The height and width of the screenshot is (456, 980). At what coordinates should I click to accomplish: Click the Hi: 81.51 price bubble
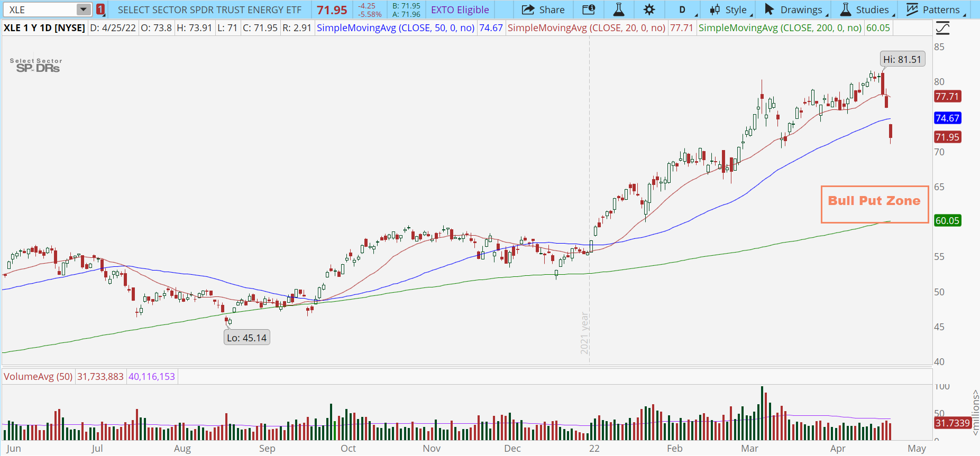[902, 59]
